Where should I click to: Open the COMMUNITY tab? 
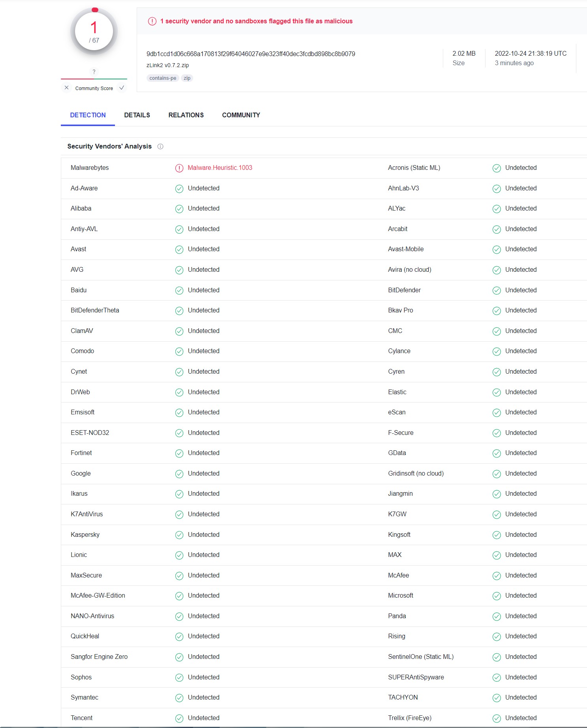pos(241,115)
